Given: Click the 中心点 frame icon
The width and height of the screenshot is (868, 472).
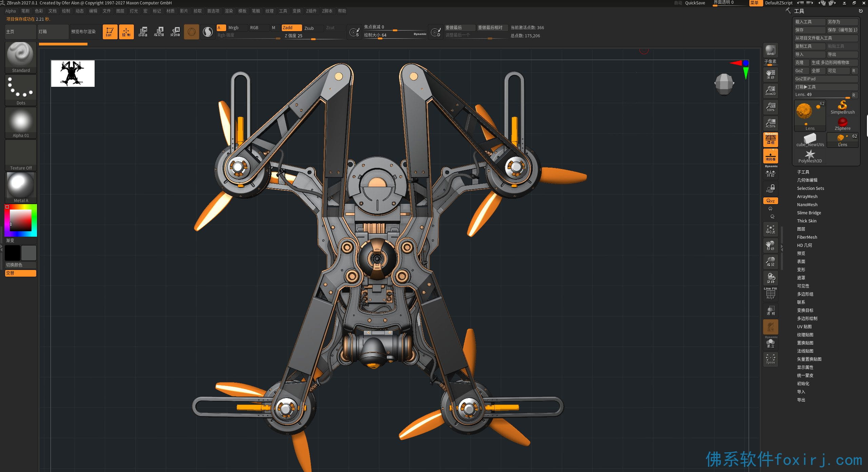Looking at the screenshot, I should click(x=770, y=229).
